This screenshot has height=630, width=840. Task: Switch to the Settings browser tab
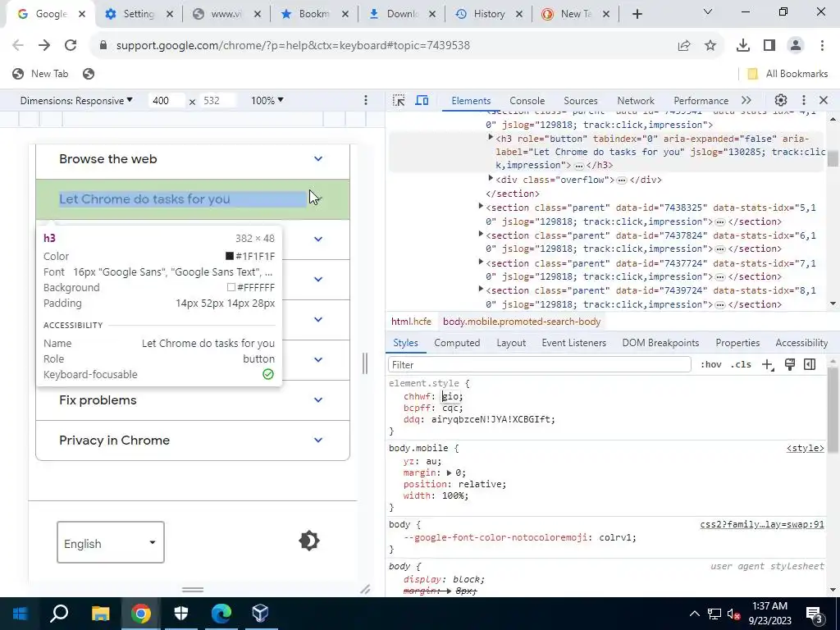(139, 15)
